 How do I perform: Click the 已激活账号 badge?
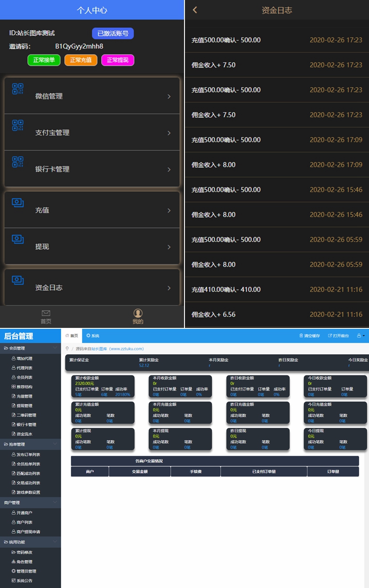pos(113,33)
